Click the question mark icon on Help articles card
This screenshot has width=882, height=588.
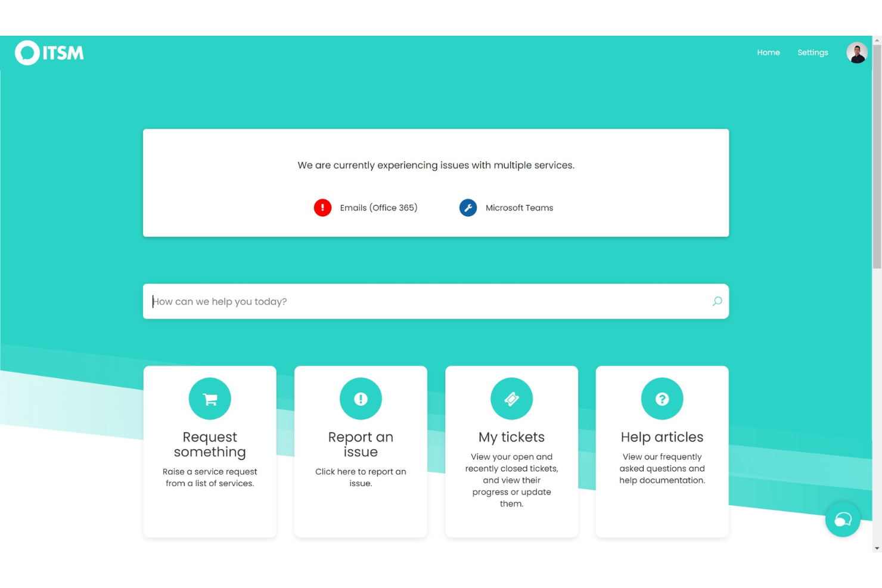tap(662, 398)
